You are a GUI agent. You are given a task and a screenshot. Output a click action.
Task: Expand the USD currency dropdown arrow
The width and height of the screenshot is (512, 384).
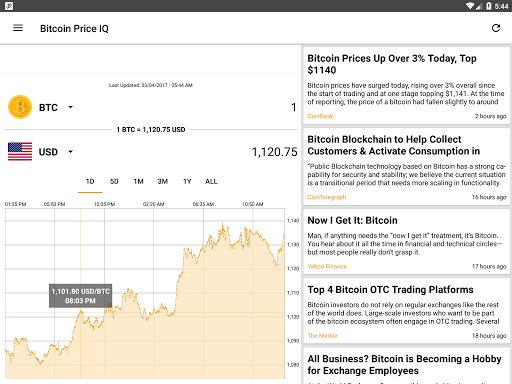click(x=70, y=152)
